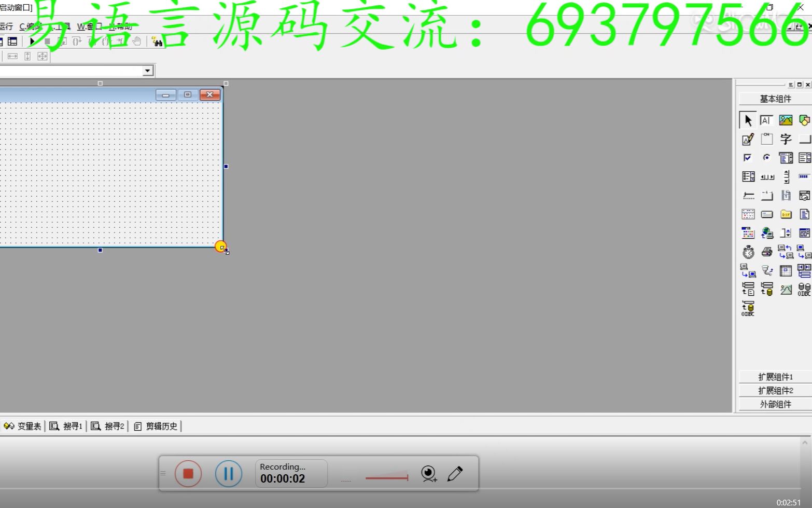Run the program with the play icon
Viewport: 812px width, 508px height.
coord(32,42)
